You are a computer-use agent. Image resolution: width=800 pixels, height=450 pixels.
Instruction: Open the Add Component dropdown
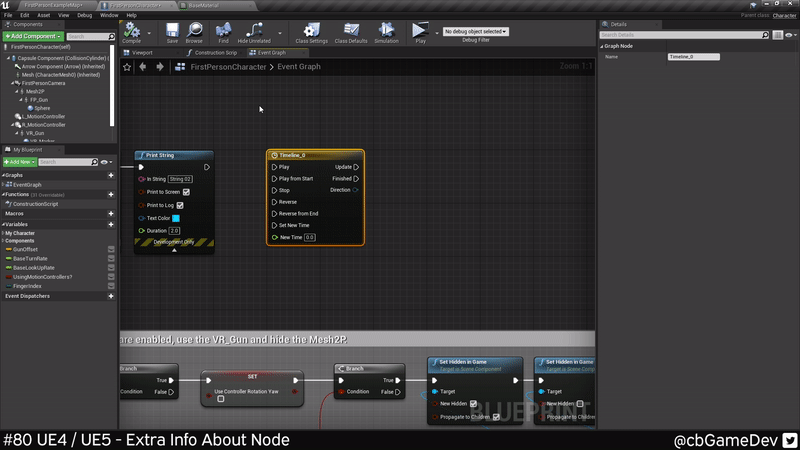pyautogui.click(x=33, y=36)
